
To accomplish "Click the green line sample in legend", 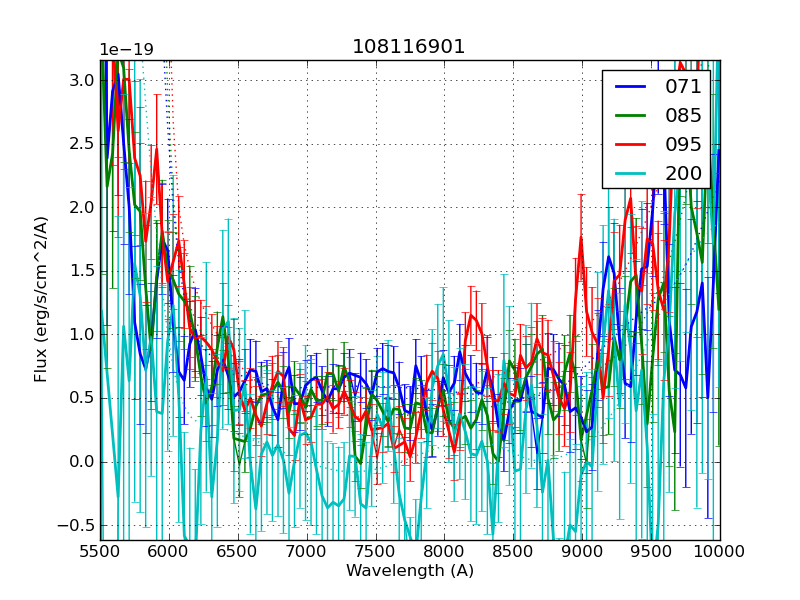I will point(629,116).
